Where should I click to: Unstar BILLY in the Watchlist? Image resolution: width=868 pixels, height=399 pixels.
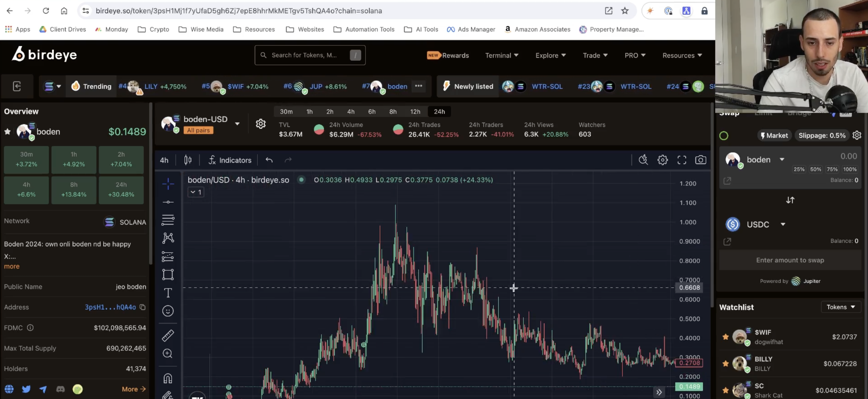[x=726, y=364]
